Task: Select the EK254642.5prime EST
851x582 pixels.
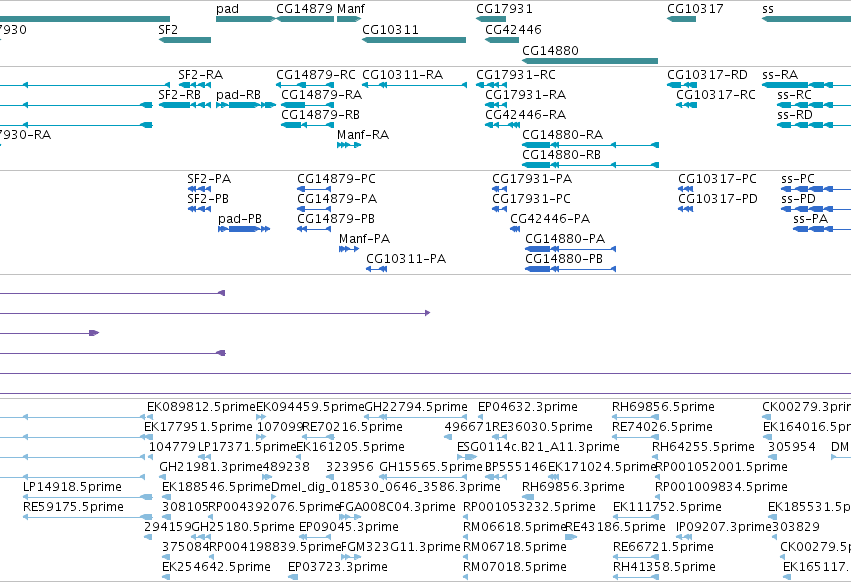Action: tap(166, 577)
